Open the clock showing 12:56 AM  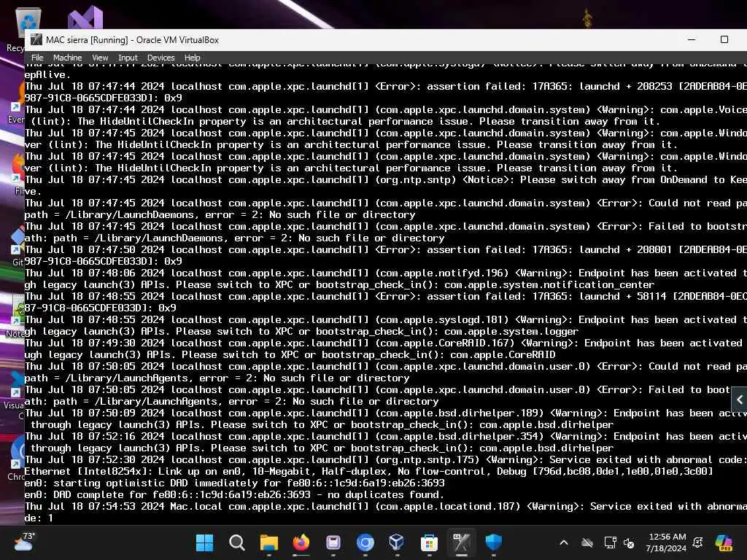(x=667, y=542)
